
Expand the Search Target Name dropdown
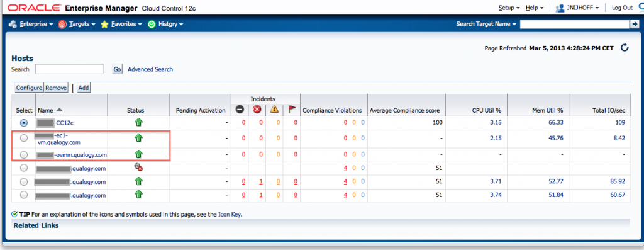(486, 25)
